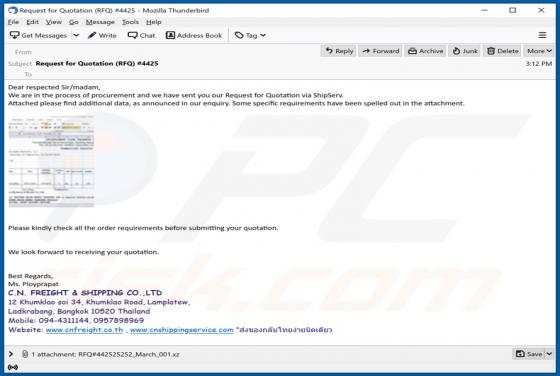Open the Save dropdown arrow

pos(549,354)
